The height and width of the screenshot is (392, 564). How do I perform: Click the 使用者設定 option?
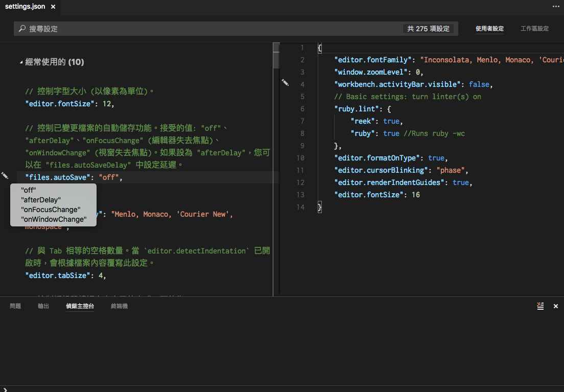coord(489,29)
